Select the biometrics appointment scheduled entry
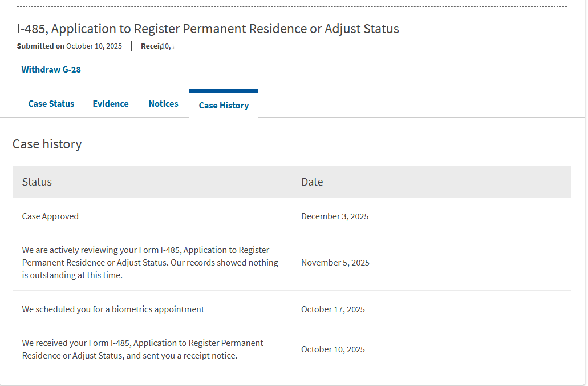 [113, 309]
